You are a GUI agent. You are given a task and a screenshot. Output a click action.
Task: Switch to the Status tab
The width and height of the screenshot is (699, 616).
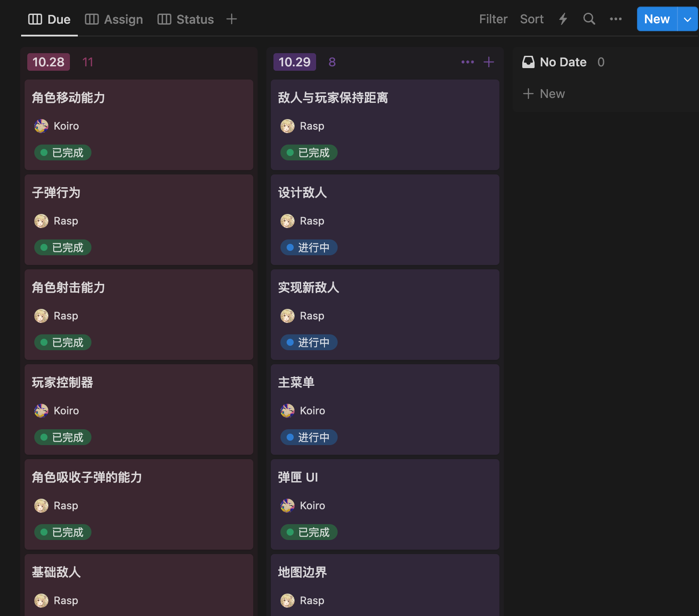pos(186,19)
